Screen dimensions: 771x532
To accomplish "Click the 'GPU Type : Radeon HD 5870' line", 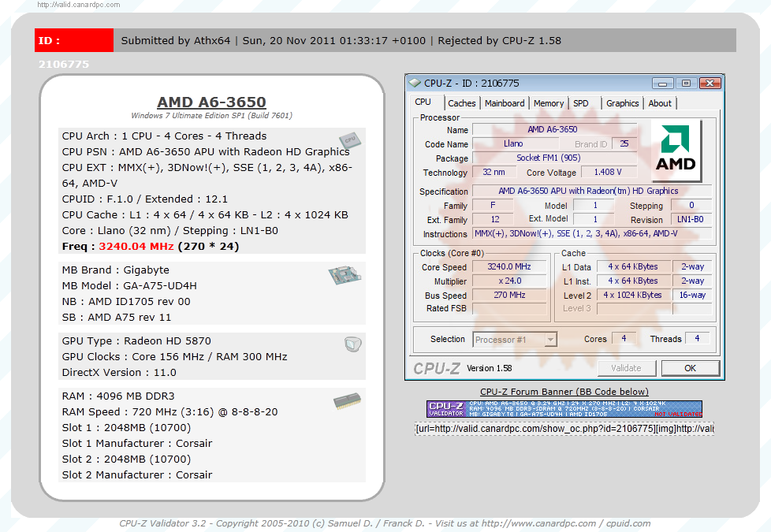I will click(136, 340).
